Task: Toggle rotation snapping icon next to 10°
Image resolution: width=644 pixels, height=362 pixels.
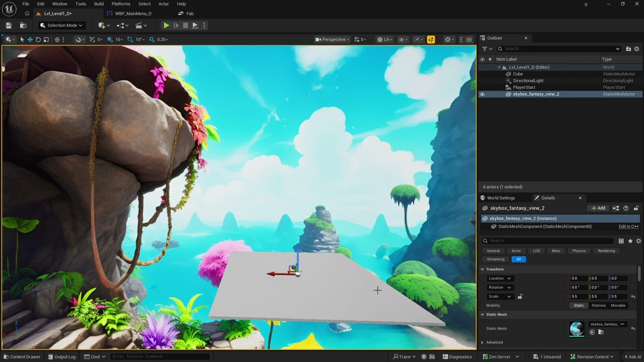Action: (x=130, y=39)
